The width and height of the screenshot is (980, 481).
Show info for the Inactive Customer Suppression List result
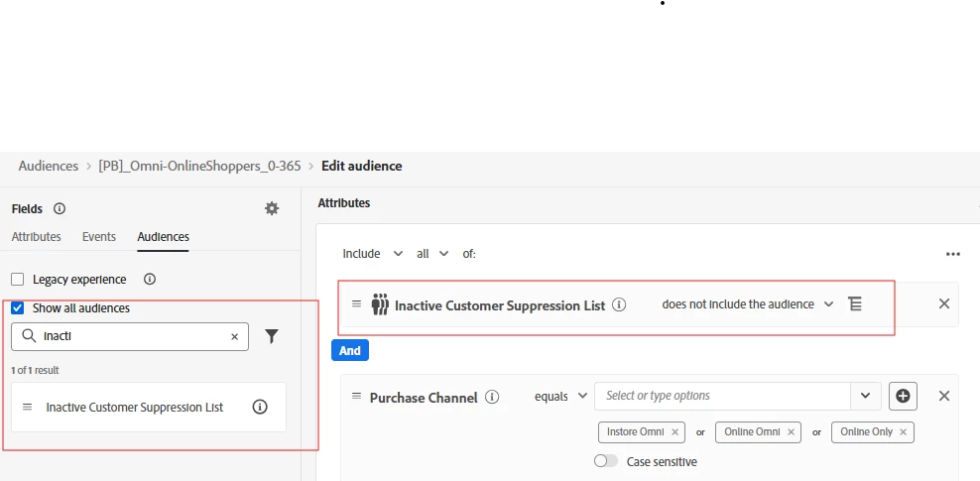(x=260, y=408)
